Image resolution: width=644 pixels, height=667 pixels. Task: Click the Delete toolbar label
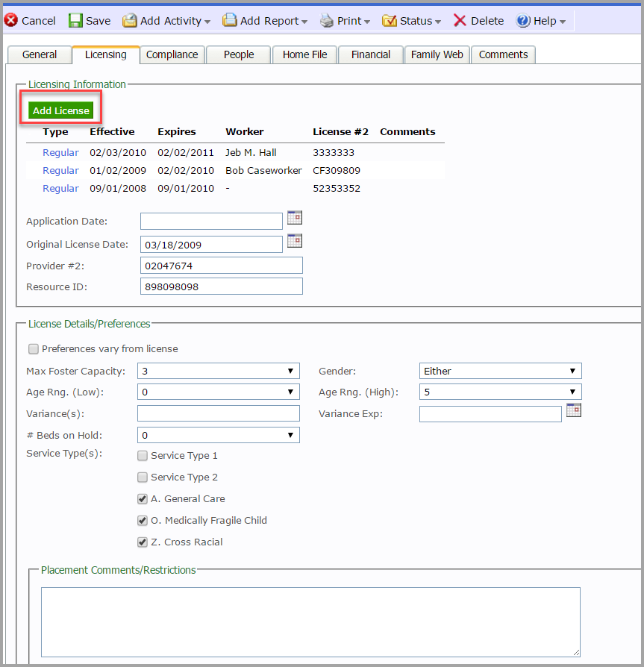pyautogui.click(x=487, y=21)
